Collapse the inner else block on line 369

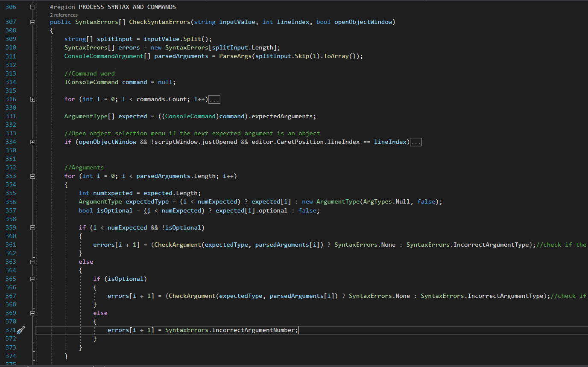[33, 313]
